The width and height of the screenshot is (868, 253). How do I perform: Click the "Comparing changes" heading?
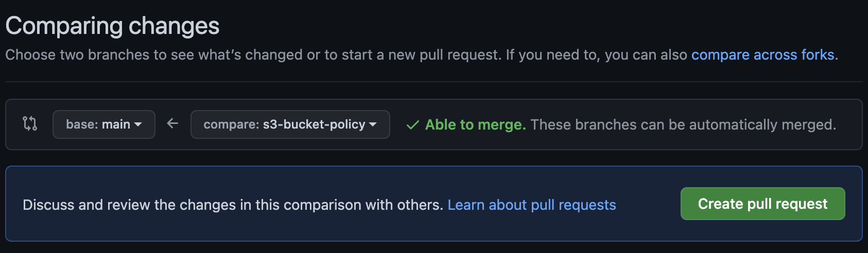tap(112, 26)
